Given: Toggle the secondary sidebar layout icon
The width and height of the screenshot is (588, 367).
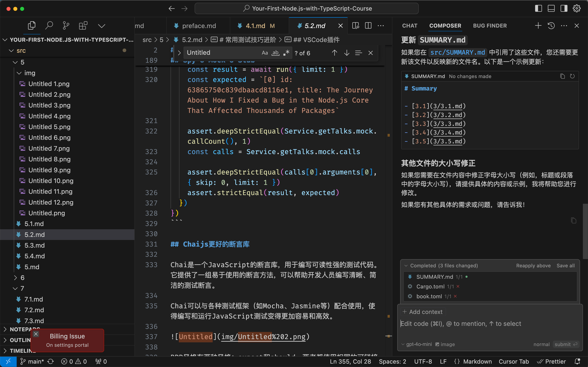Looking at the screenshot, I should click(x=564, y=9).
